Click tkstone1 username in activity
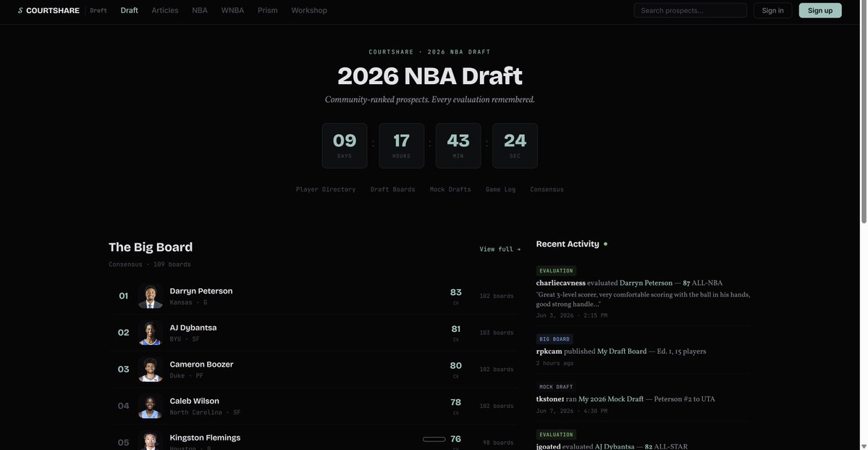The height and width of the screenshot is (450, 868). coord(549,399)
